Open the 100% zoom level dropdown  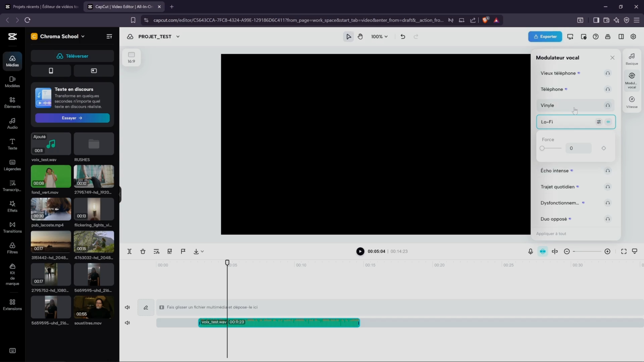pyautogui.click(x=379, y=37)
